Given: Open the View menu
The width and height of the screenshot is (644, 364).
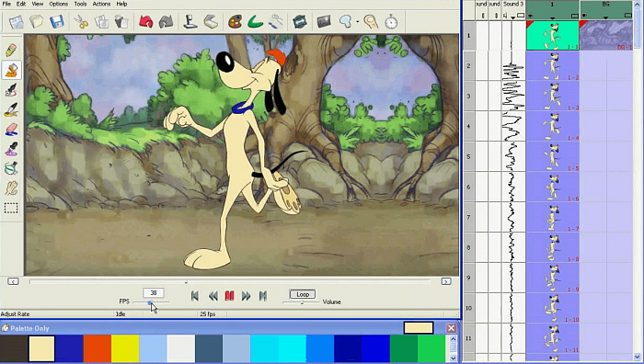Looking at the screenshot, I should point(38,4).
